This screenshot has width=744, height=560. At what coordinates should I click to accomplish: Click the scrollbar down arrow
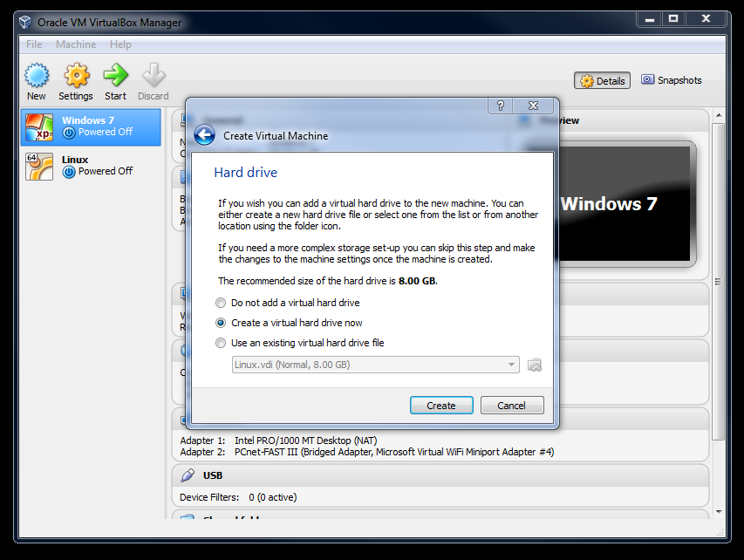click(719, 512)
